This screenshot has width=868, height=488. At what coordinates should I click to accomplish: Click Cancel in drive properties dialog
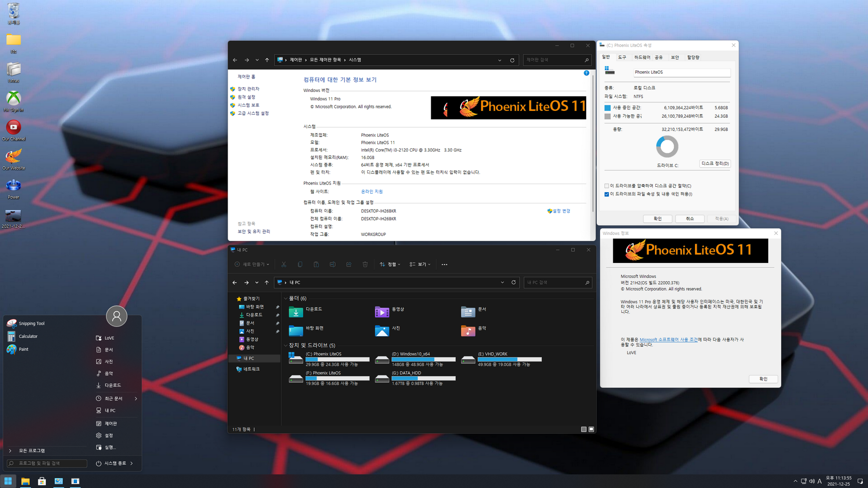pyautogui.click(x=690, y=219)
